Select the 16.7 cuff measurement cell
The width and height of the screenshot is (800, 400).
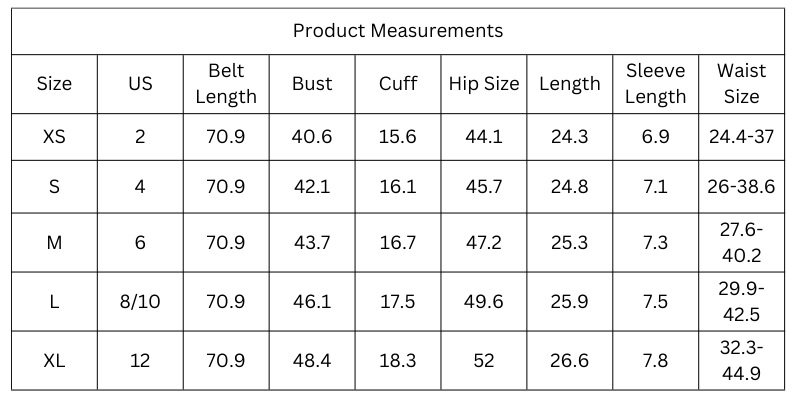[x=398, y=243]
